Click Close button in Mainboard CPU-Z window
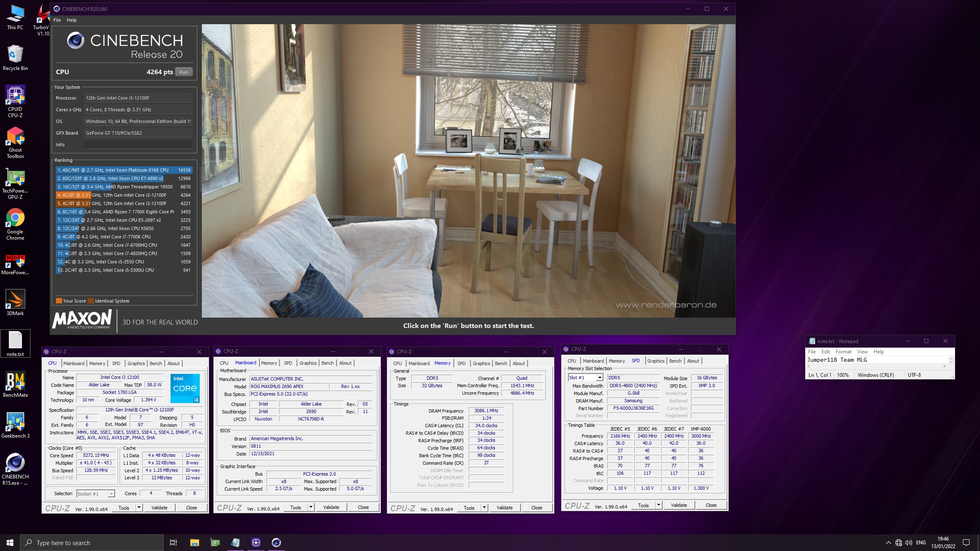 tap(363, 507)
